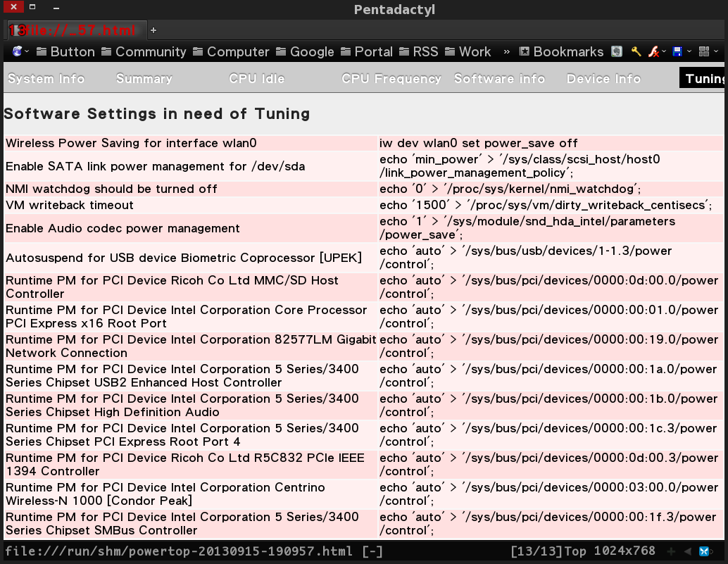Switch to the CPU Frequency tab
This screenshot has width=728, height=564.
[391, 79]
